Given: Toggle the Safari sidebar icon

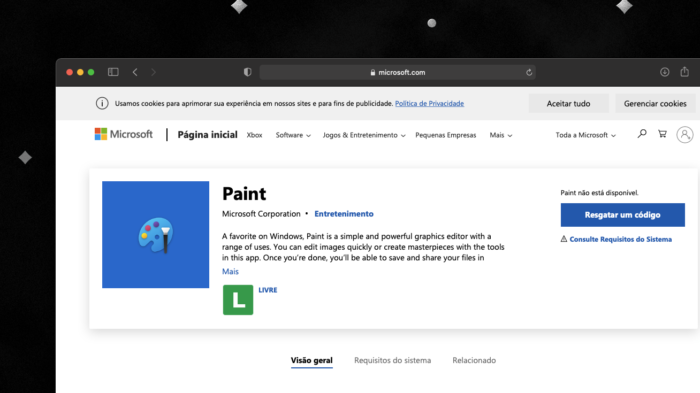Looking at the screenshot, I should pyautogui.click(x=113, y=72).
